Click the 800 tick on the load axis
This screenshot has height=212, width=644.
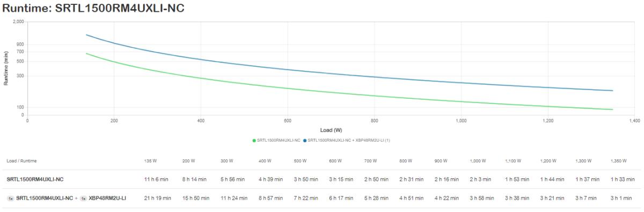point(374,120)
